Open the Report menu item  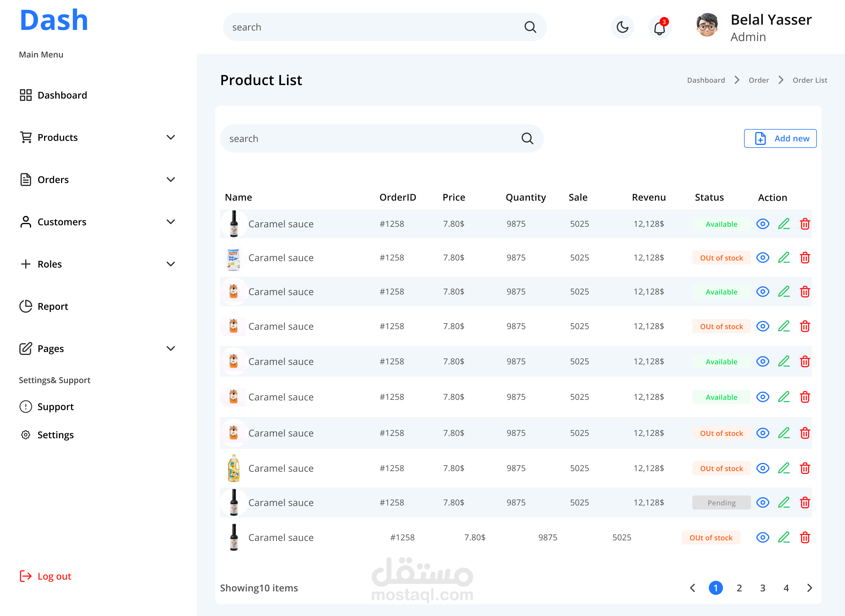(53, 307)
